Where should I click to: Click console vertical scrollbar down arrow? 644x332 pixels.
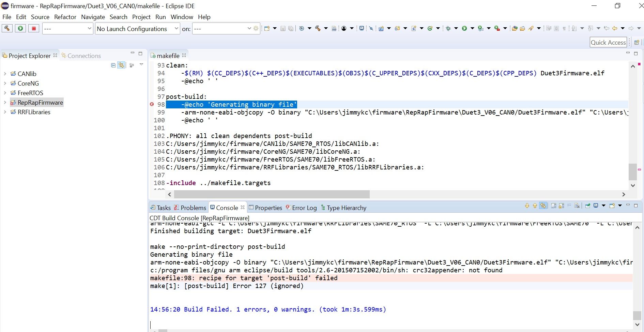coord(637,325)
